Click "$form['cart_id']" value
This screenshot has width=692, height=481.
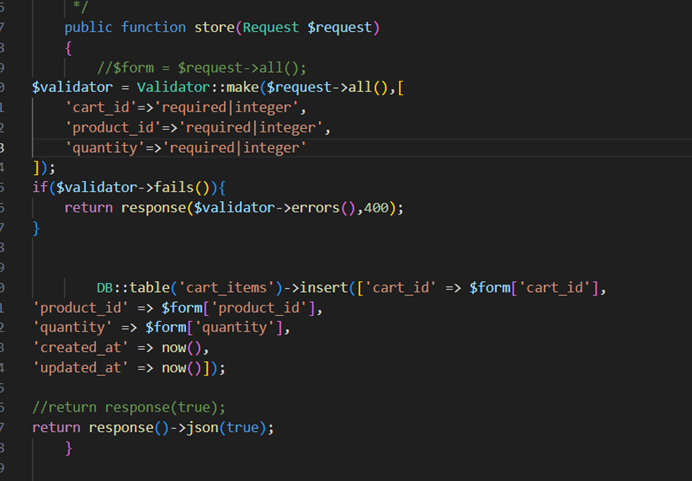click(534, 288)
